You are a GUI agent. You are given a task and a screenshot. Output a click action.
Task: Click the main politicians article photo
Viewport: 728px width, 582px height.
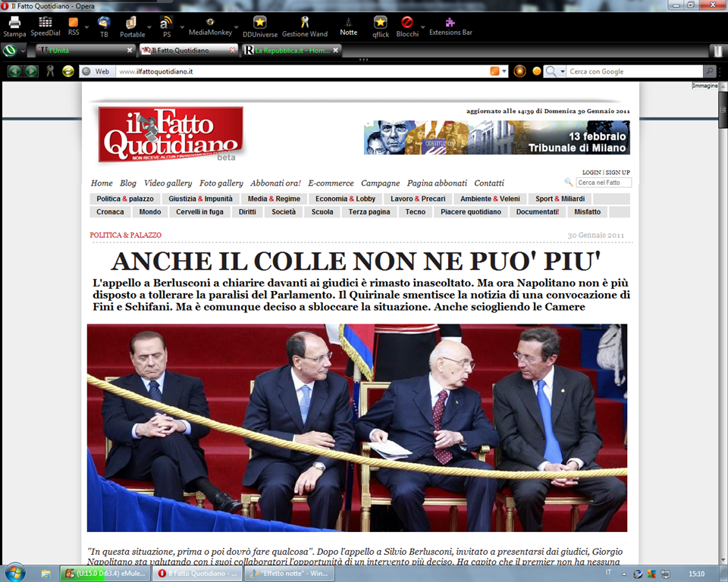pyautogui.click(x=357, y=427)
